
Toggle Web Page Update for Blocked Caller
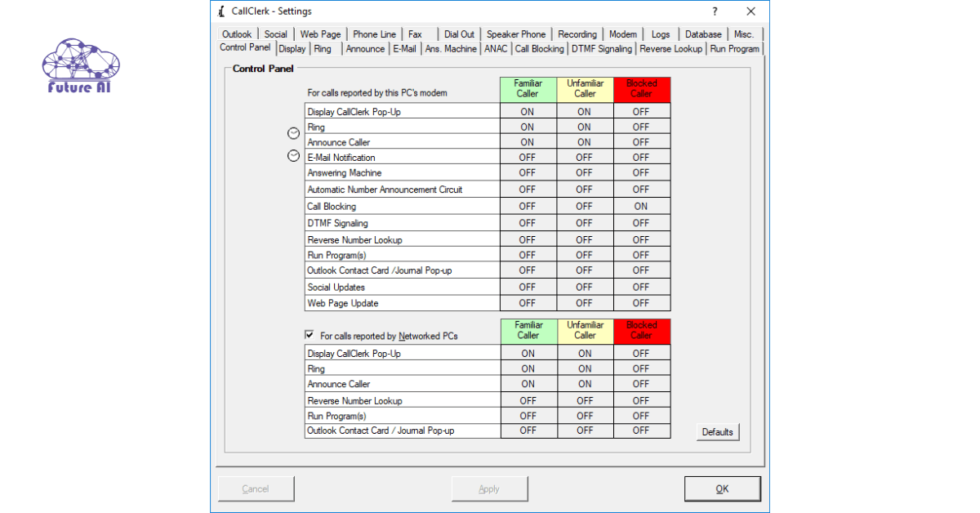pos(641,303)
